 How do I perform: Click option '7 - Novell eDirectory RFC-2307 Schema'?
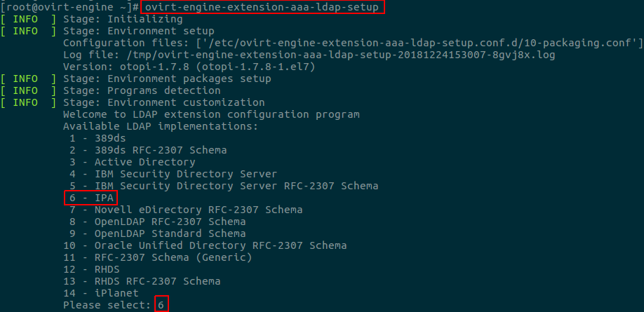click(x=186, y=210)
